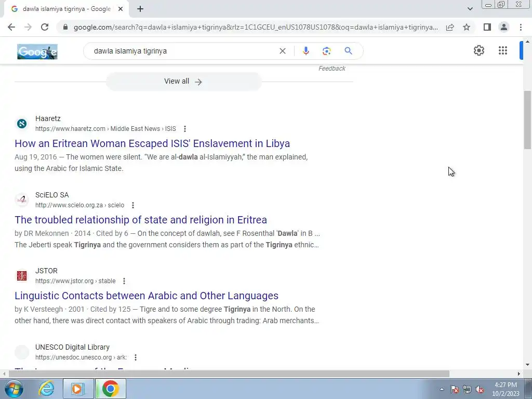
Task: Click the blue search magnifier button
Action: point(348,51)
